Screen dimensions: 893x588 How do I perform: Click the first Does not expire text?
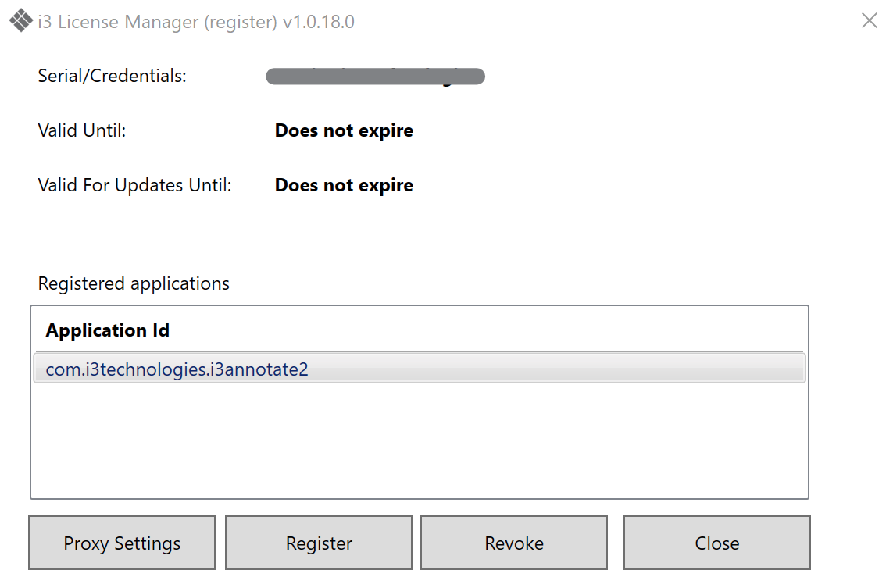[x=344, y=130]
